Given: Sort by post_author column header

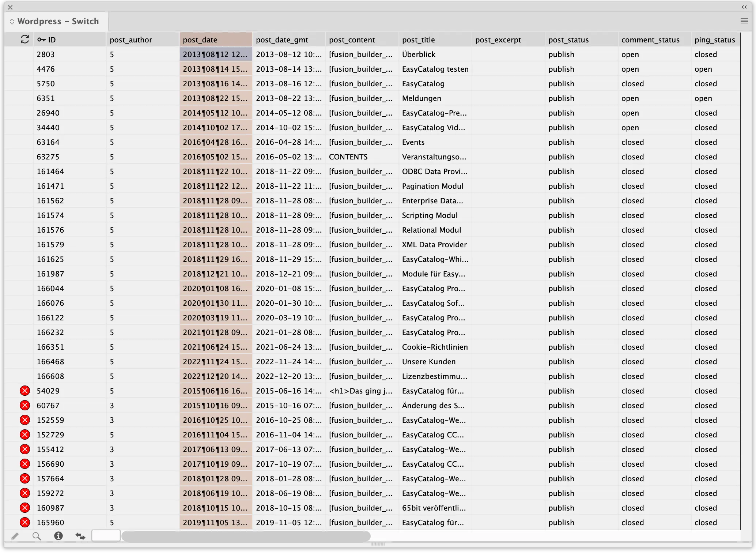Looking at the screenshot, I should tap(143, 39).
